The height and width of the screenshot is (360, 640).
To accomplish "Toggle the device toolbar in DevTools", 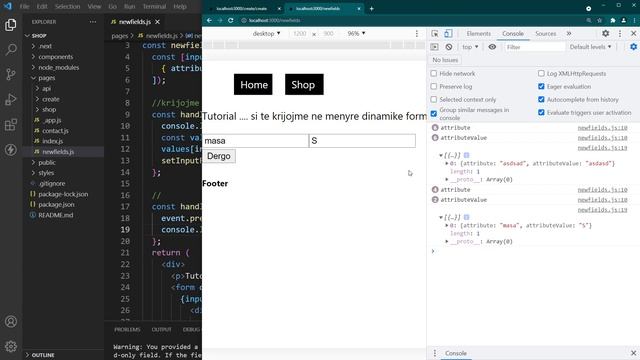I will pyautogui.click(x=448, y=33).
